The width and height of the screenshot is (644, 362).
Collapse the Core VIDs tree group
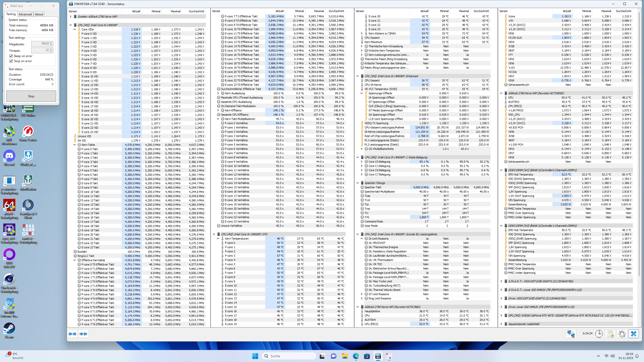coord(75,29)
